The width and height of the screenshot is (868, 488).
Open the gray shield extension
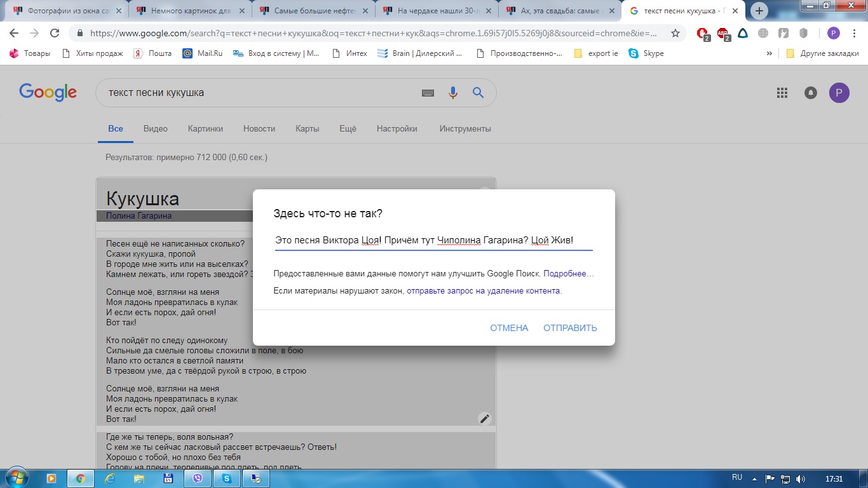pyautogui.click(x=804, y=34)
